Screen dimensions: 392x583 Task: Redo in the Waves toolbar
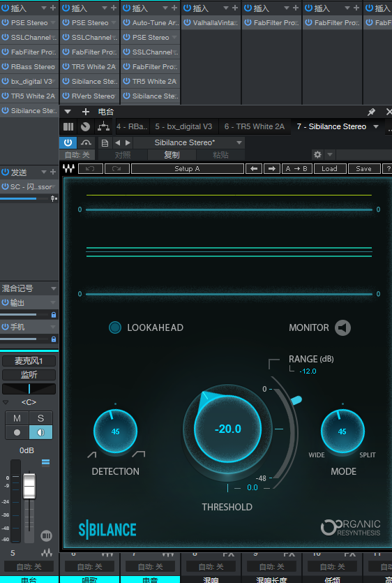[x=117, y=169]
